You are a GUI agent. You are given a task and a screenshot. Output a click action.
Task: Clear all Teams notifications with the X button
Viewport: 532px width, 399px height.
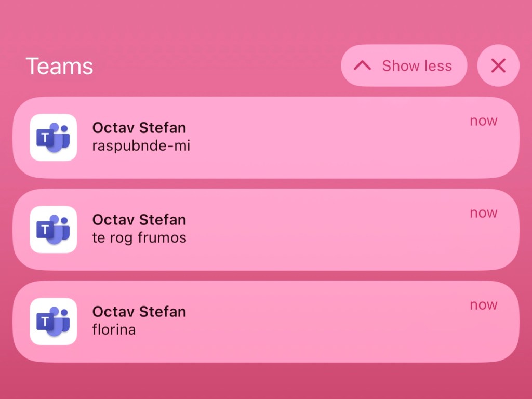click(498, 65)
